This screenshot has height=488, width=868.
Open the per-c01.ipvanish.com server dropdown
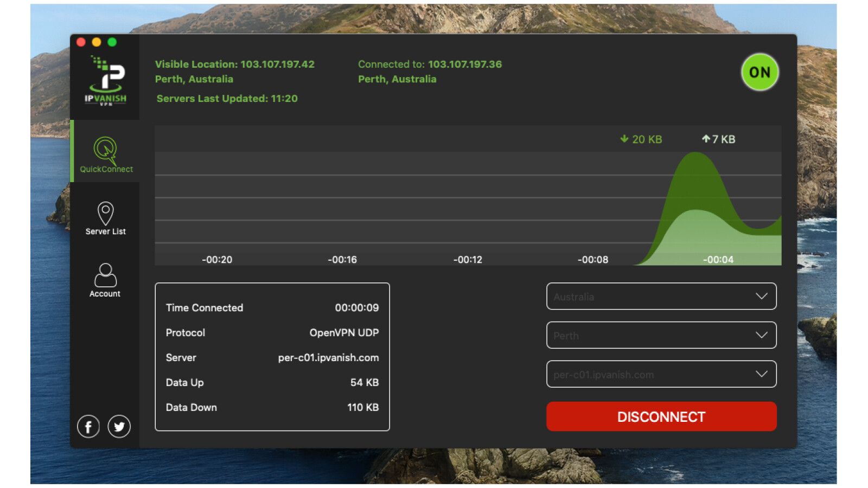coord(661,375)
